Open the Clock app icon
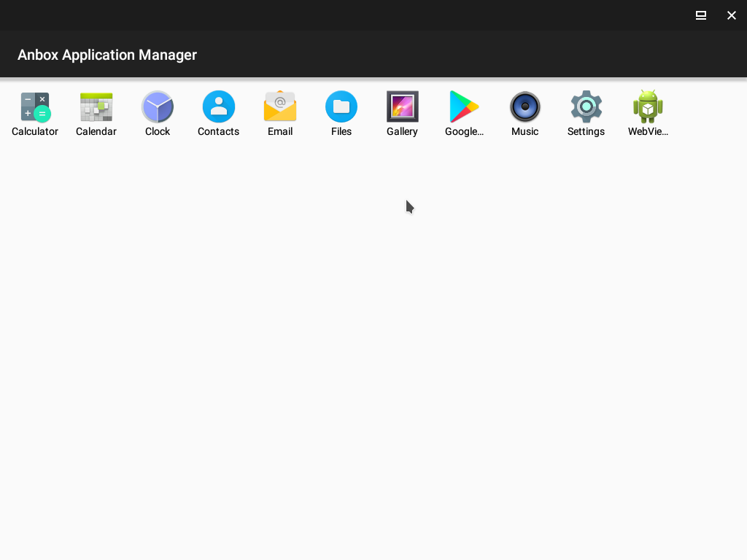 (158, 107)
